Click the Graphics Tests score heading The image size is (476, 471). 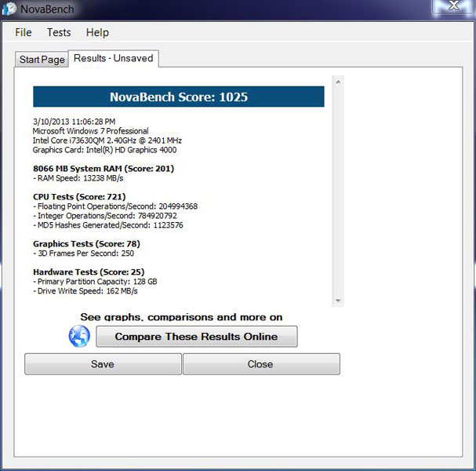coord(86,244)
